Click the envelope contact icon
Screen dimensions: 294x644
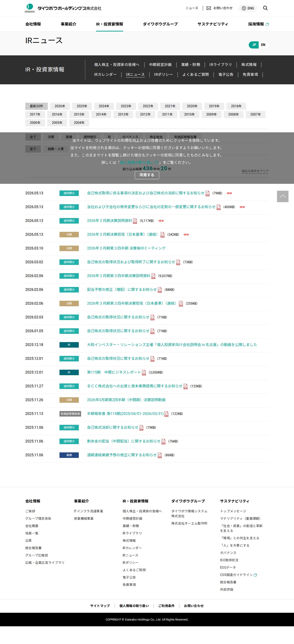pyautogui.click(x=209, y=8)
